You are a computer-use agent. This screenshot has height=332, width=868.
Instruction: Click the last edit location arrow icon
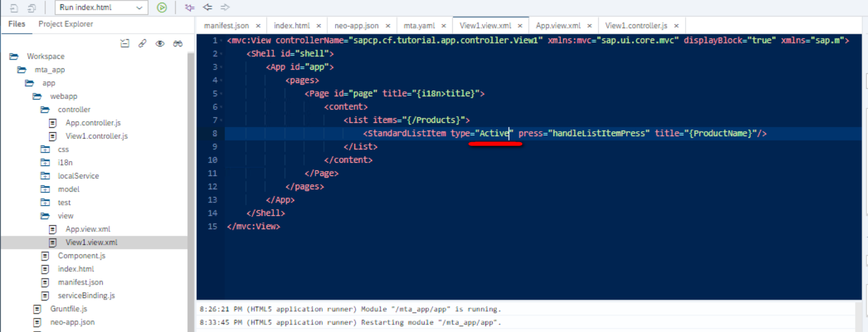pyautogui.click(x=190, y=7)
